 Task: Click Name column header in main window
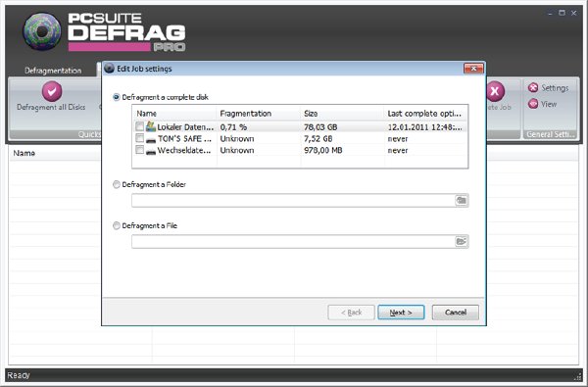24,153
